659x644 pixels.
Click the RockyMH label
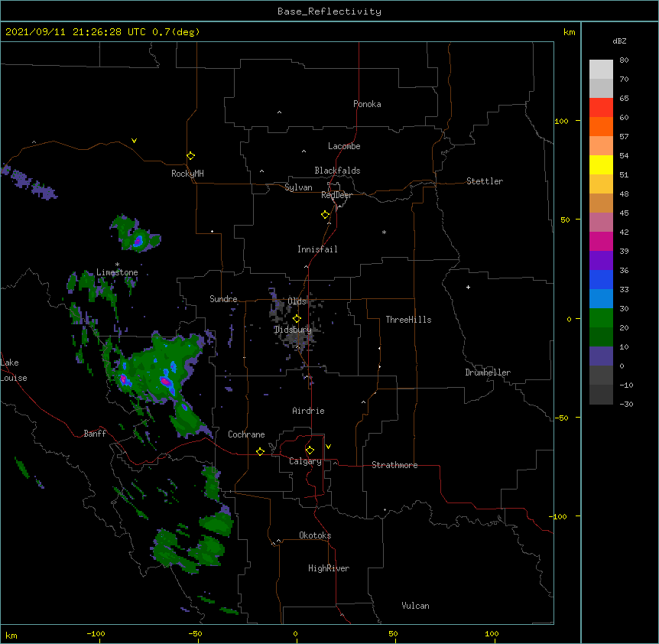(187, 174)
